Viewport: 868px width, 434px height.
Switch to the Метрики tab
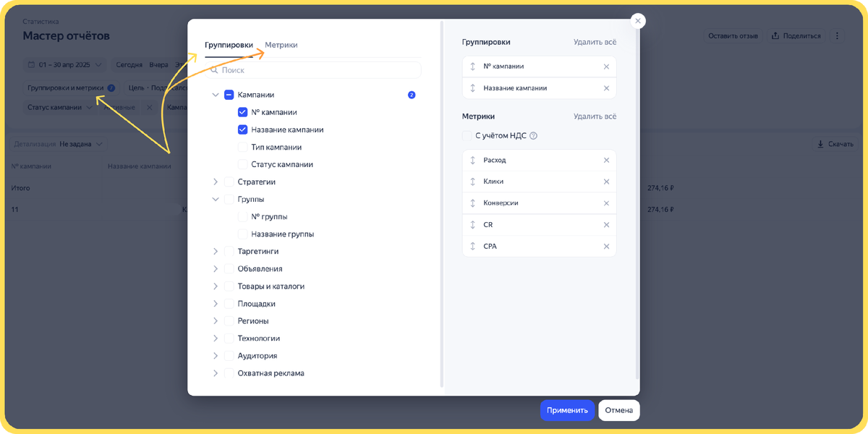(281, 45)
